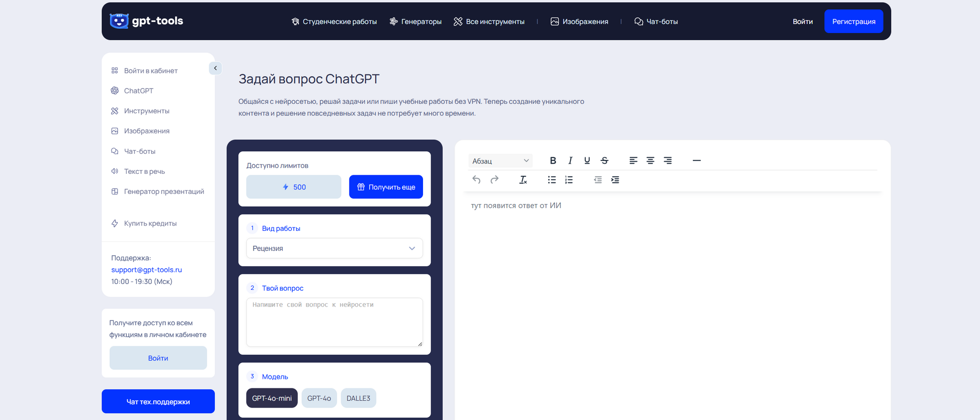Collapse the left sidebar with chevron

pyautogui.click(x=215, y=68)
